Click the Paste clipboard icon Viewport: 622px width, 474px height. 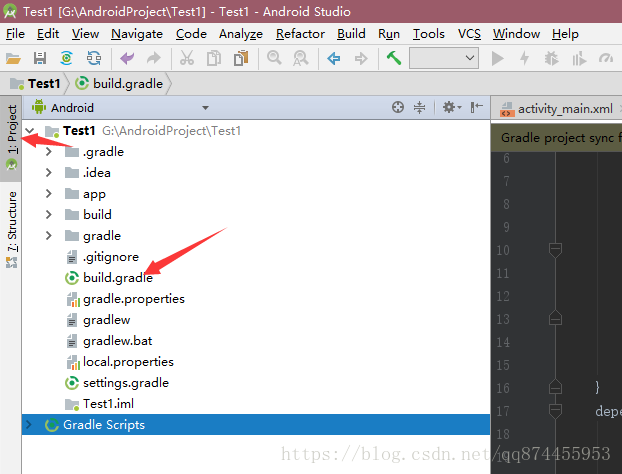tap(241, 59)
